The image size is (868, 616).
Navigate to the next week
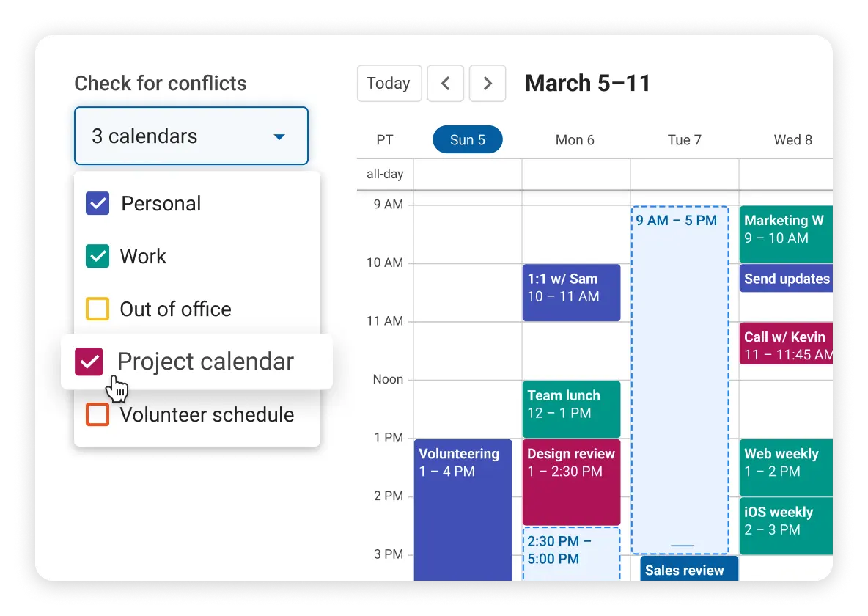point(488,83)
